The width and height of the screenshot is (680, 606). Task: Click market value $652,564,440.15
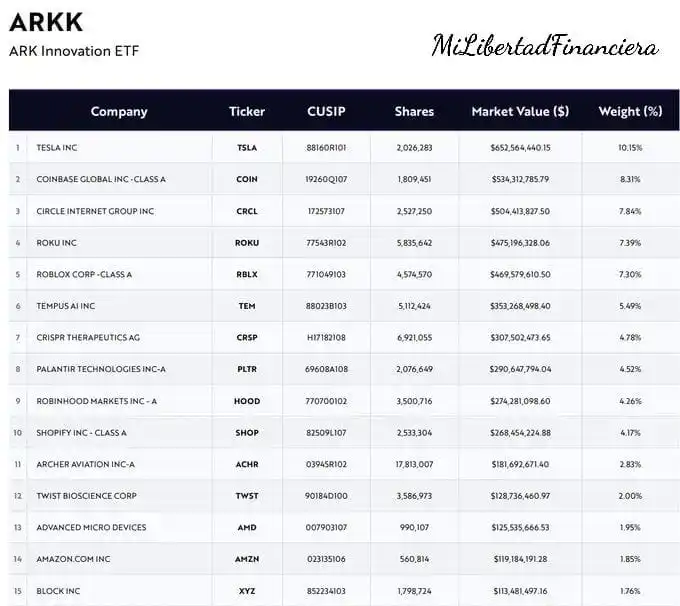520,148
